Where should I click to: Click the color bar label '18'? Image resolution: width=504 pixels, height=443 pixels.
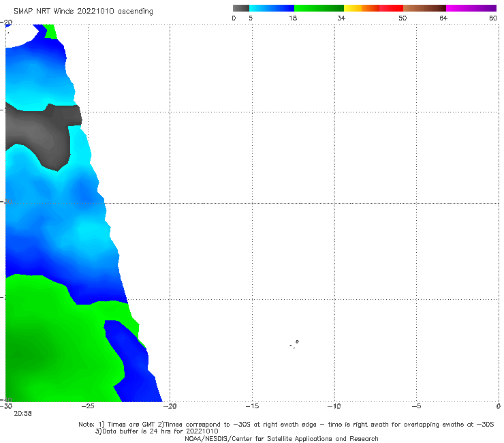(293, 18)
